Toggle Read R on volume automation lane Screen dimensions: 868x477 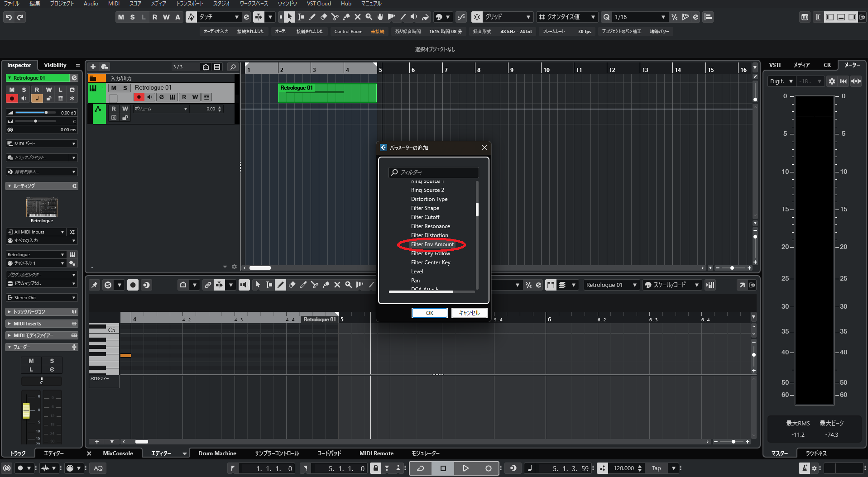point(114,109)
